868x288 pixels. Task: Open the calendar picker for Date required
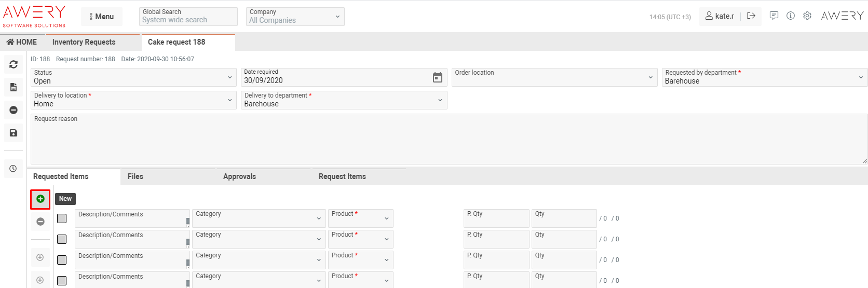(x=438, y=77)
